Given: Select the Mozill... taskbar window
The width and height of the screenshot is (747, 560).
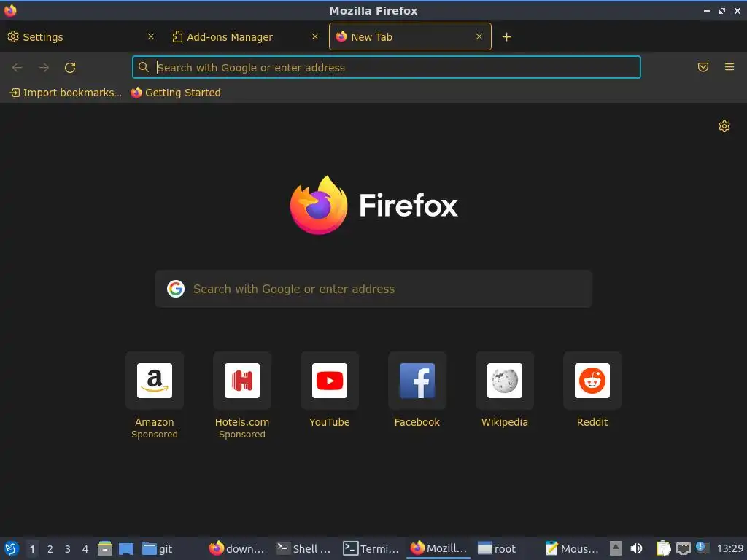Looking at the screenshot, I should (438, 548).
